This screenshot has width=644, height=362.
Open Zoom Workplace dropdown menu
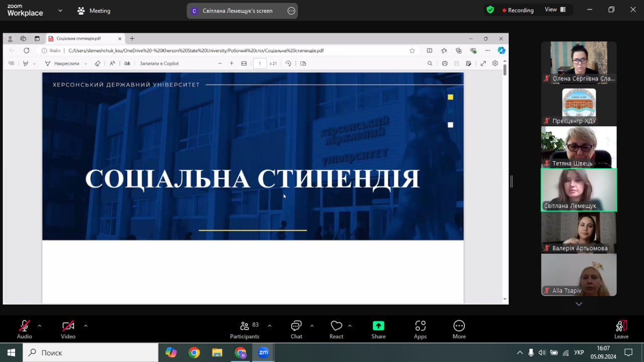(60, 10)
